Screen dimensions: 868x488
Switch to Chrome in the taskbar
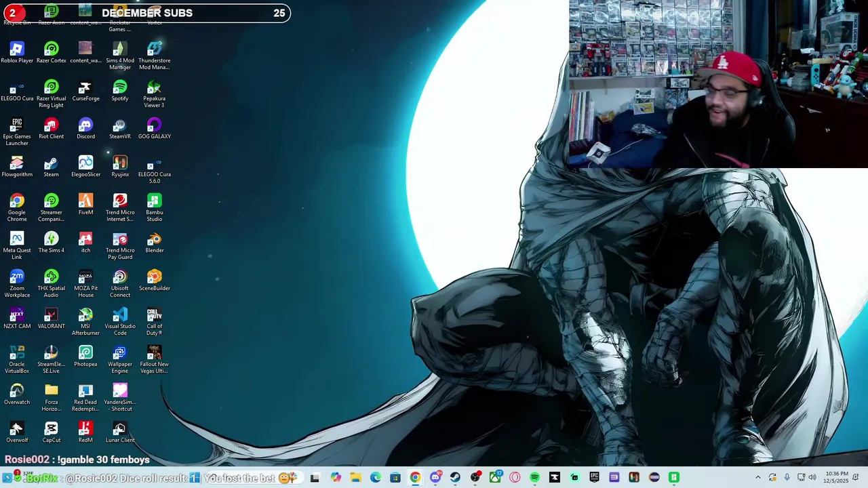point(415,478)
